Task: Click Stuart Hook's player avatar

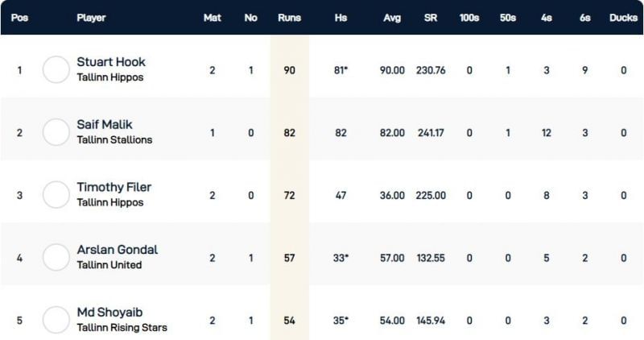Action: tap(56, 69)
